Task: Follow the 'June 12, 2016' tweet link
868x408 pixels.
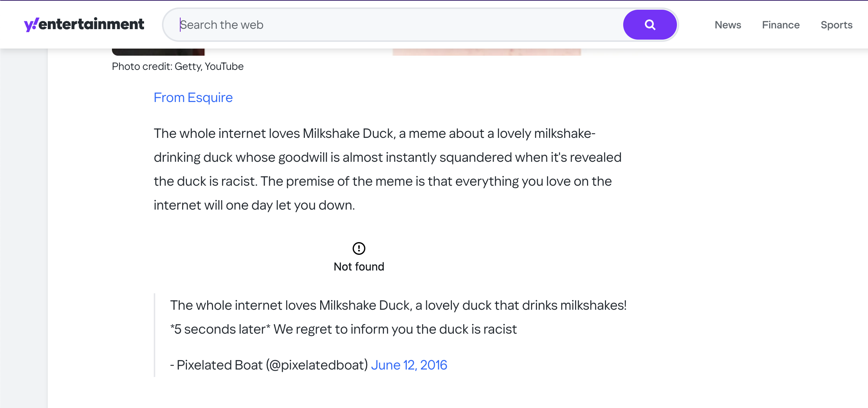Action: pos(409,365)
